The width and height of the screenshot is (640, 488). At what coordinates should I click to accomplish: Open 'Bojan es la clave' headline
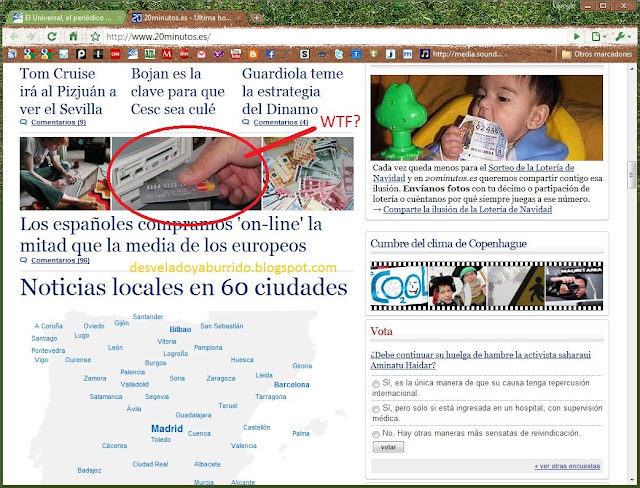(178, 91)
